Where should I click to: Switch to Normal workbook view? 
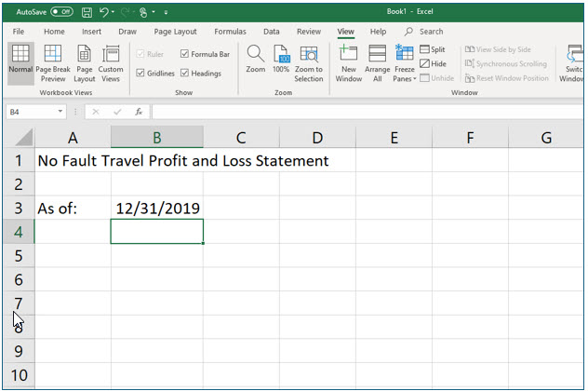click(x=20, y=63)
